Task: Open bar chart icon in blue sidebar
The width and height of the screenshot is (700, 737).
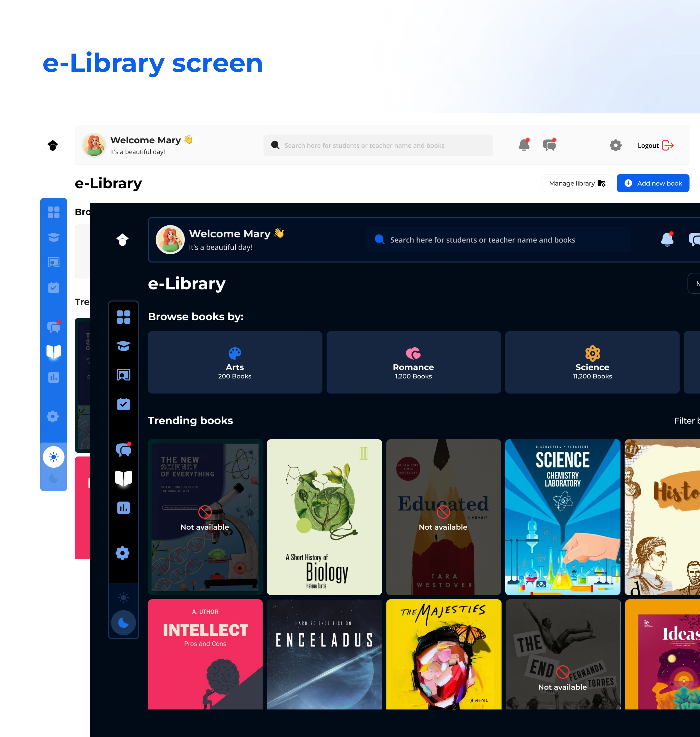Action: pyautogui.click(x=54, y=377)
